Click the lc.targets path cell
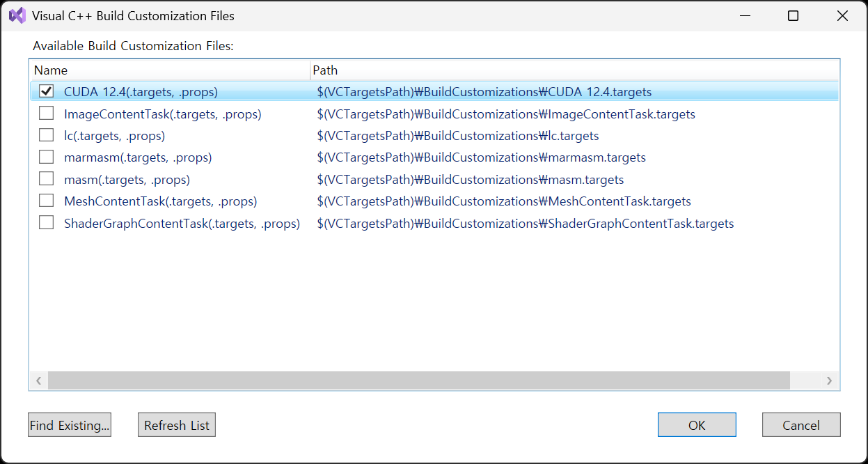 coord(458,136)
